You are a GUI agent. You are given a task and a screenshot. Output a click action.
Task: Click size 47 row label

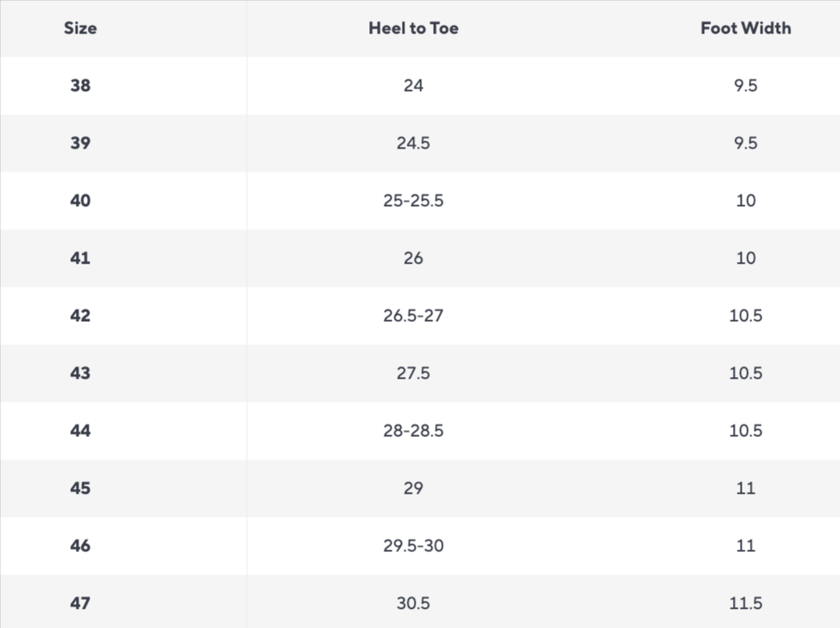pyautogui.click(x=80, y=603)
